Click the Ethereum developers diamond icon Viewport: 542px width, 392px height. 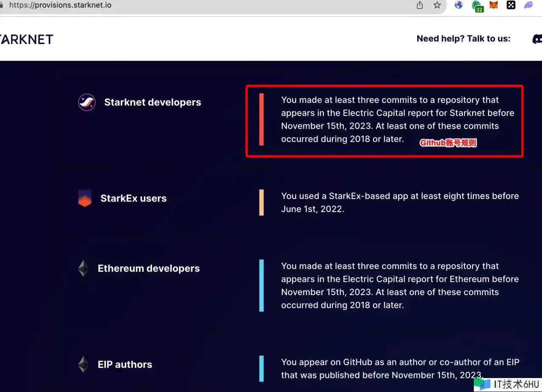point(83,268)
